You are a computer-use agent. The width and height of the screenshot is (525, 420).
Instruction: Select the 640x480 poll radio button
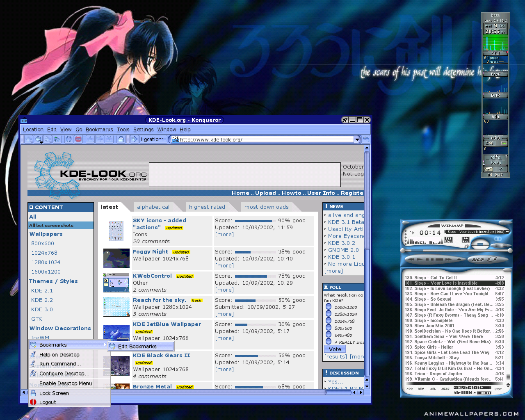[329, 334]
